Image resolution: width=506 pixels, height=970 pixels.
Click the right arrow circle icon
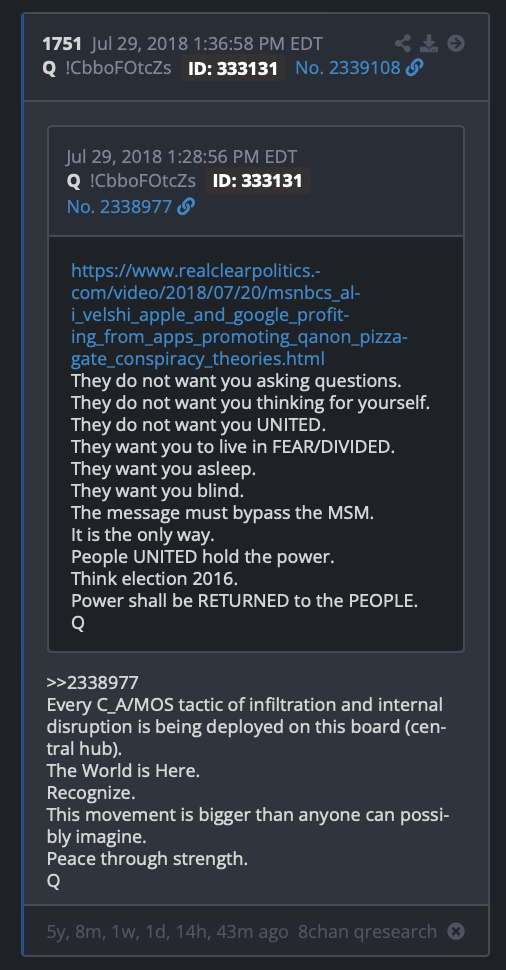[456, 43]
